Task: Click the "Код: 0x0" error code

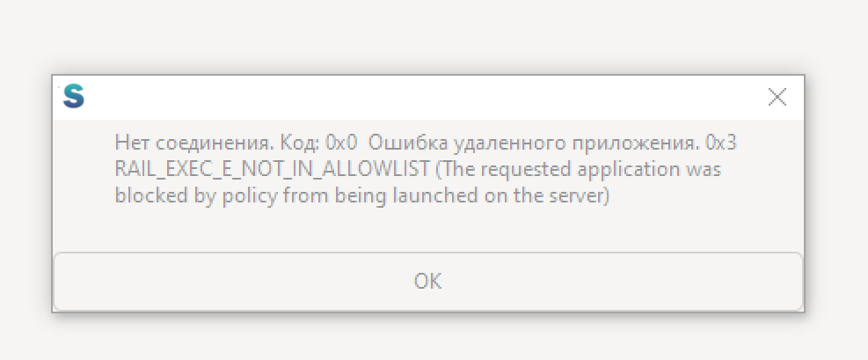Action: click(x=319, y=143)
